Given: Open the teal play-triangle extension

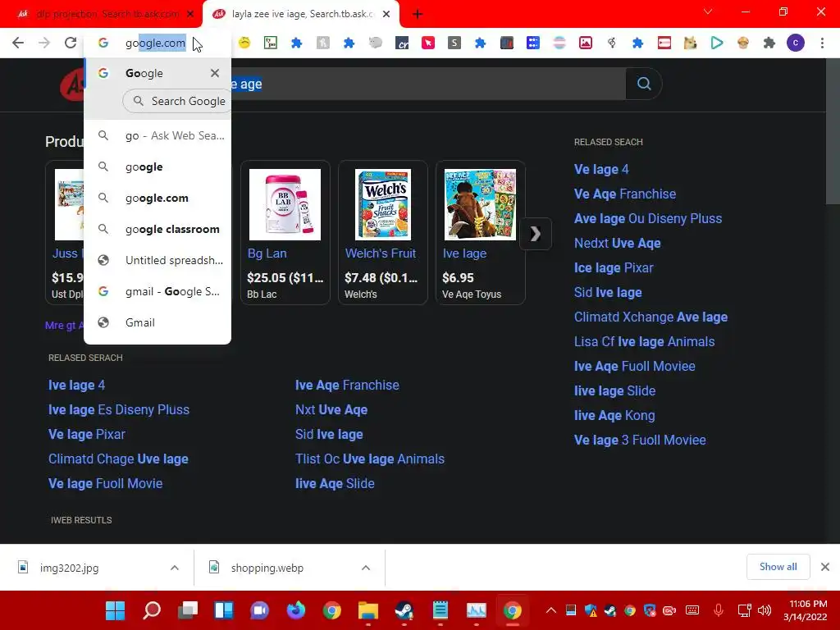Looking at the screenshot, I should (x=717, y=43).
